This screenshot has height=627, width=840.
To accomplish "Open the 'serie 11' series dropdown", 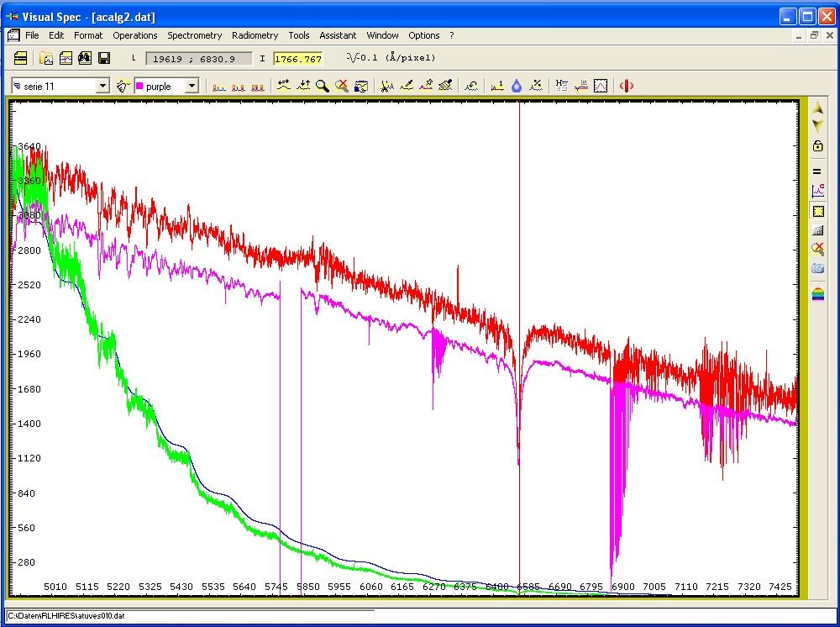I will [x=102, y=86].
